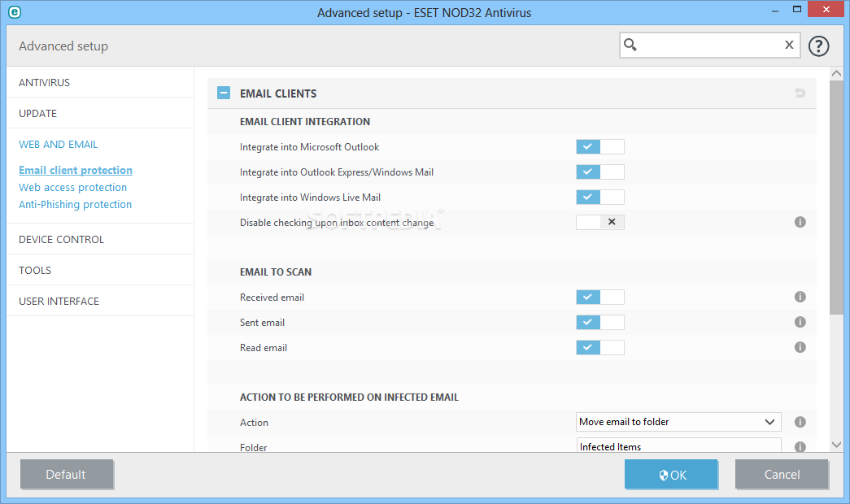Click the Cancel button
This screenshot has height=504, width=850.
[782, 475]
